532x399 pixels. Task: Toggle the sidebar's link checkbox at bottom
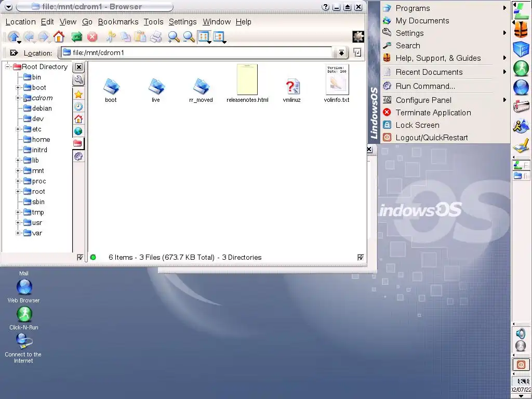79,258
